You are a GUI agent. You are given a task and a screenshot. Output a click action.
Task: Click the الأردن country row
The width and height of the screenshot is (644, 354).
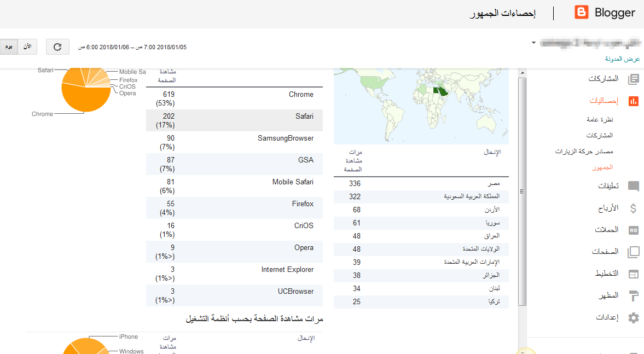(x=421, y=210)
